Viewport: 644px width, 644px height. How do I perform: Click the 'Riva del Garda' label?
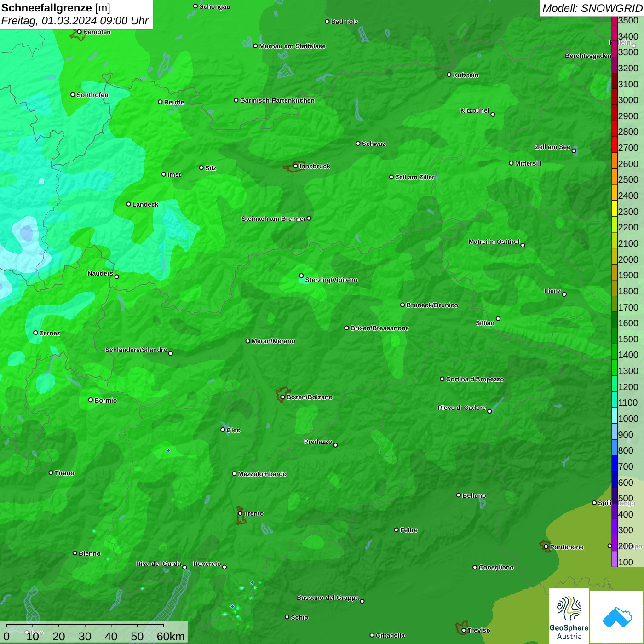coord(159,563)
